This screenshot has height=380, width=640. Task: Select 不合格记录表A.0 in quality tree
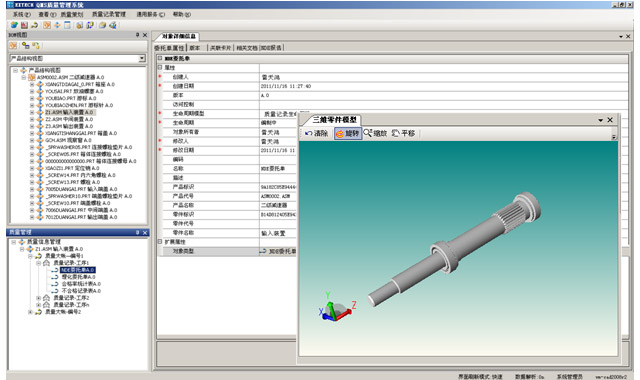[81, 291]
